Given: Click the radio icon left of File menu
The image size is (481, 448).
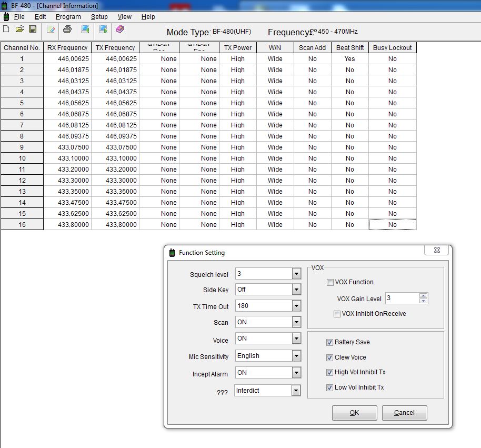Looking at the screenshot, I should coord(6,16).
